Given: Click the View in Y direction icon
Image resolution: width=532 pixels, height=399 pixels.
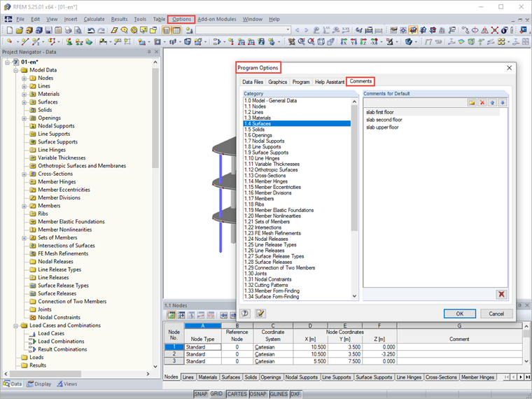Looking at the screenshot, I should [353, 41].
